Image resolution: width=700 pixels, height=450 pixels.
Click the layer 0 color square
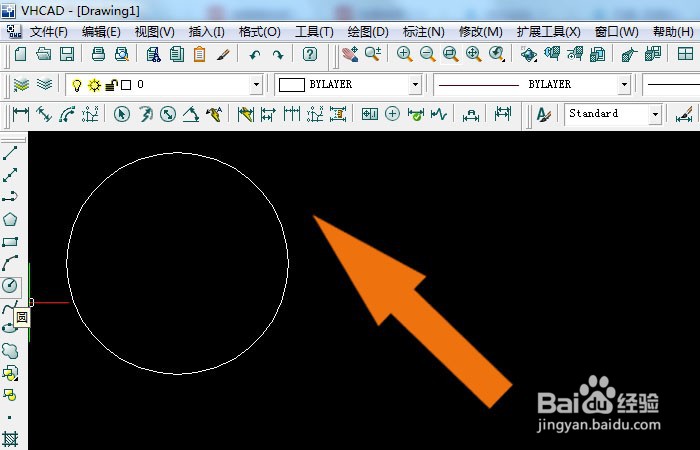point(126,85)
